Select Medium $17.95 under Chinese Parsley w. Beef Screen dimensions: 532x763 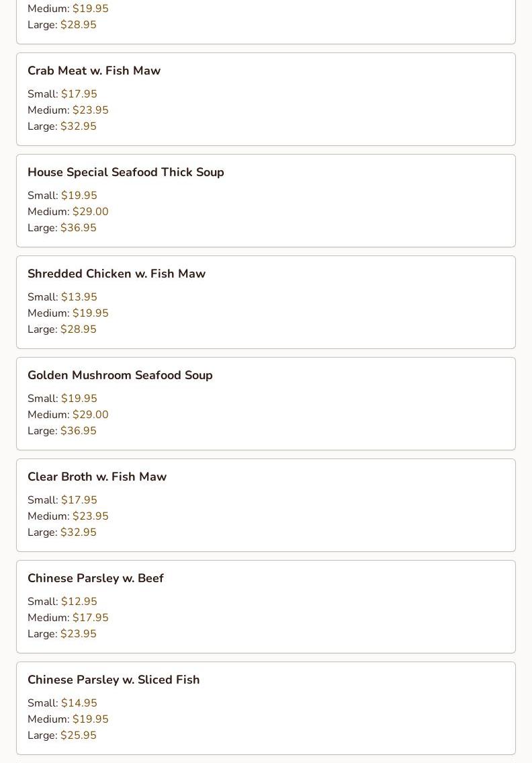point(68,618)
